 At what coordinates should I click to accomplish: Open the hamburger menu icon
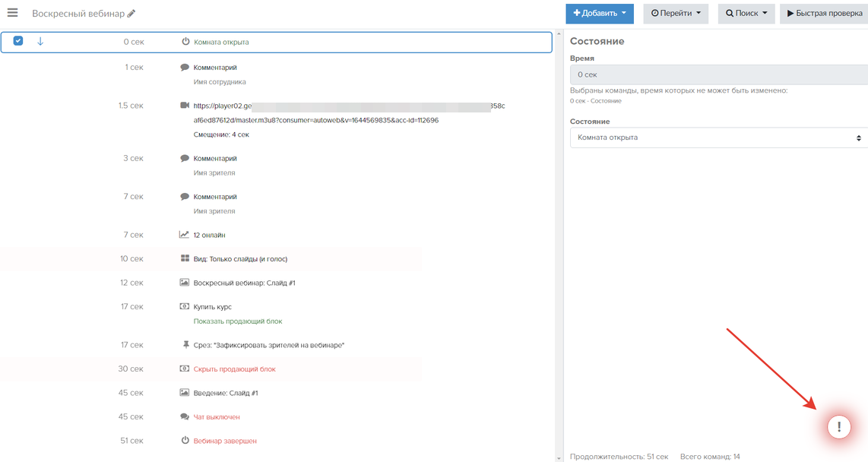[12, 13]
